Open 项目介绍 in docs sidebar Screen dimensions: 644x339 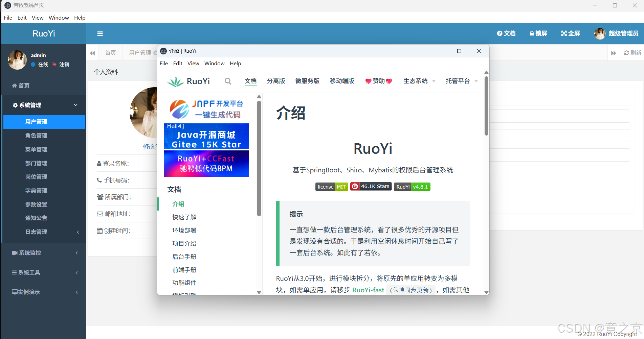(184, 243)
